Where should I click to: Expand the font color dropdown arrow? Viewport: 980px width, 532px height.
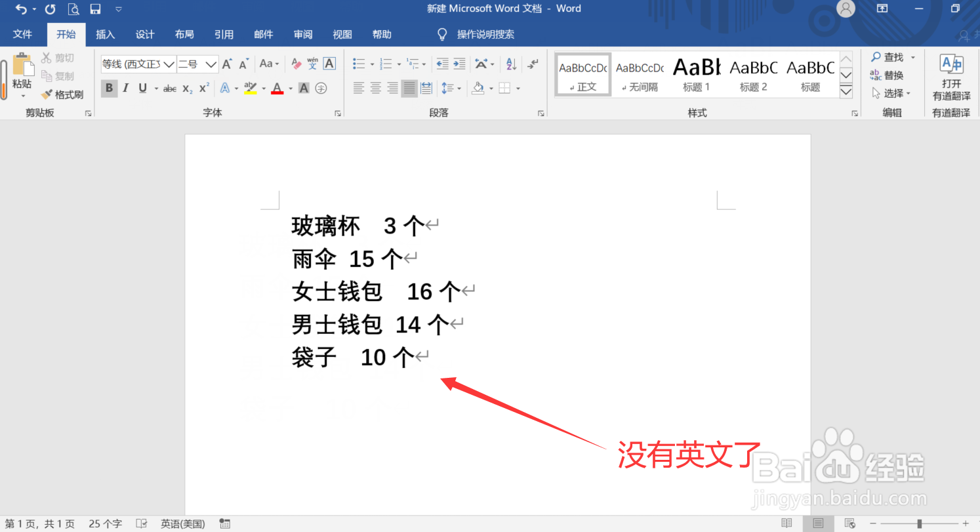point(291,88)
